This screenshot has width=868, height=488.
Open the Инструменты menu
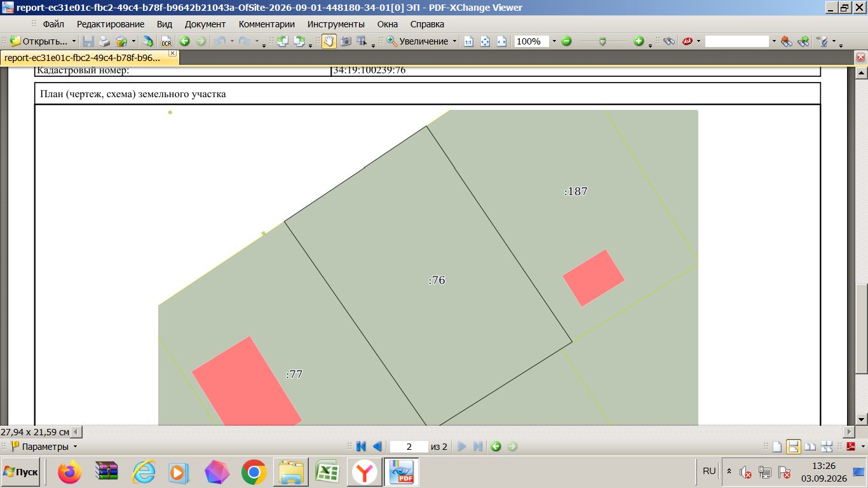pyautogui.click(x=336, y=24)
